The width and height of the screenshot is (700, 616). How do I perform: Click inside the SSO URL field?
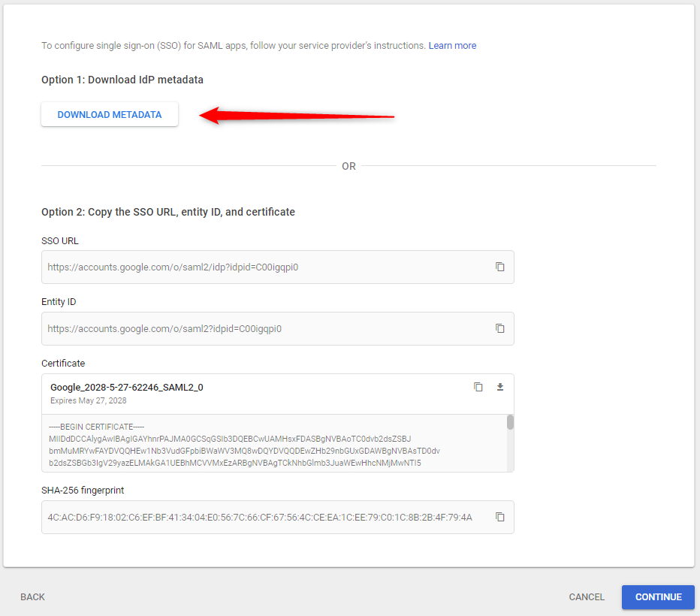click(278, 267)
